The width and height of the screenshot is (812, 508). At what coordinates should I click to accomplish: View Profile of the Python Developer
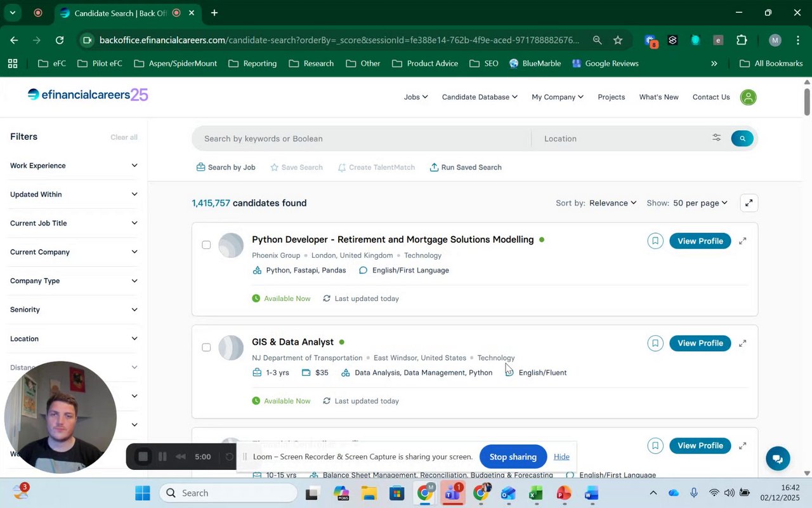[700, 241]
